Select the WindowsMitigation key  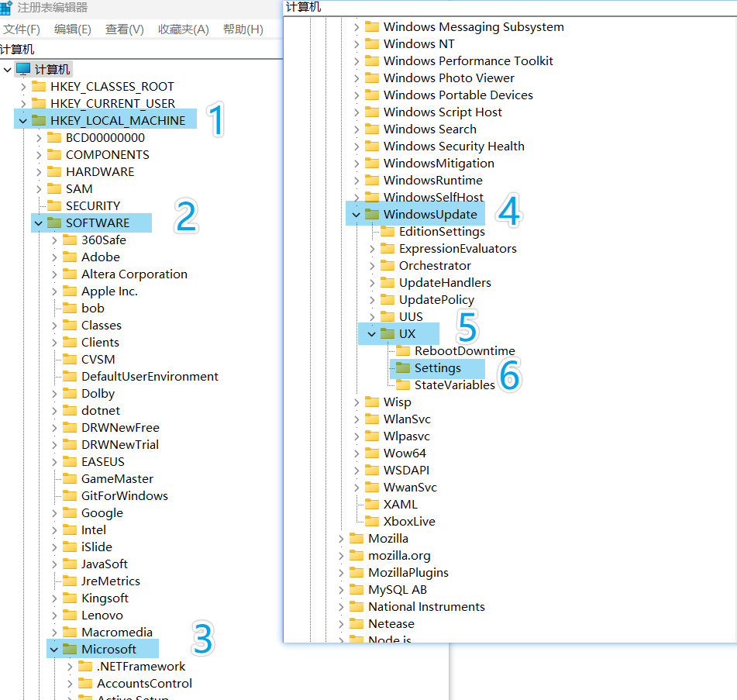(439, 164)
